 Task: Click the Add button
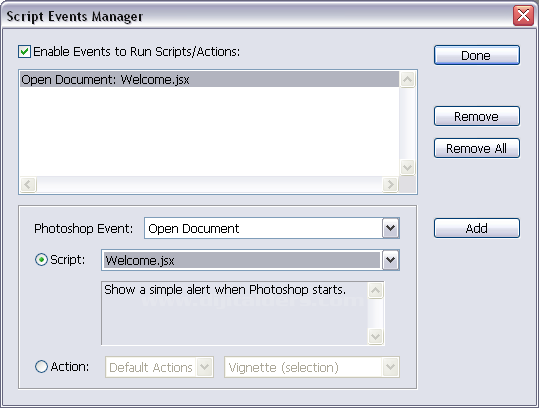pos(477,228)
